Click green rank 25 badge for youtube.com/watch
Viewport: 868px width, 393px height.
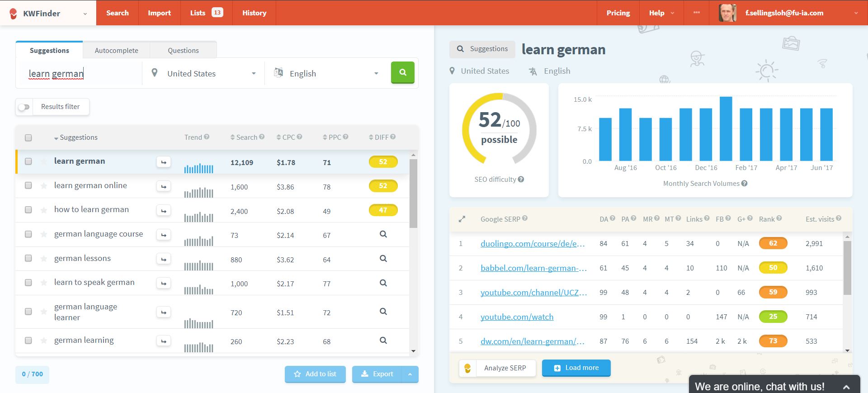coord(773,317)
